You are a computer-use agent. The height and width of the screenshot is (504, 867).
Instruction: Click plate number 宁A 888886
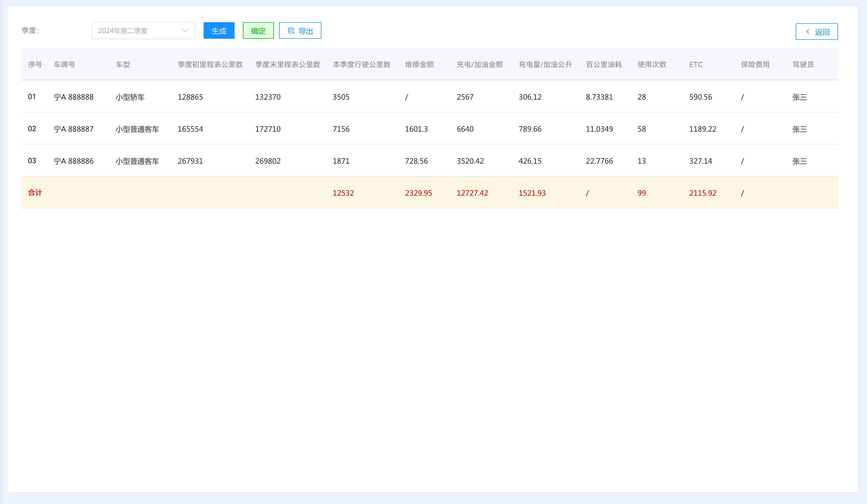(74, 161)
